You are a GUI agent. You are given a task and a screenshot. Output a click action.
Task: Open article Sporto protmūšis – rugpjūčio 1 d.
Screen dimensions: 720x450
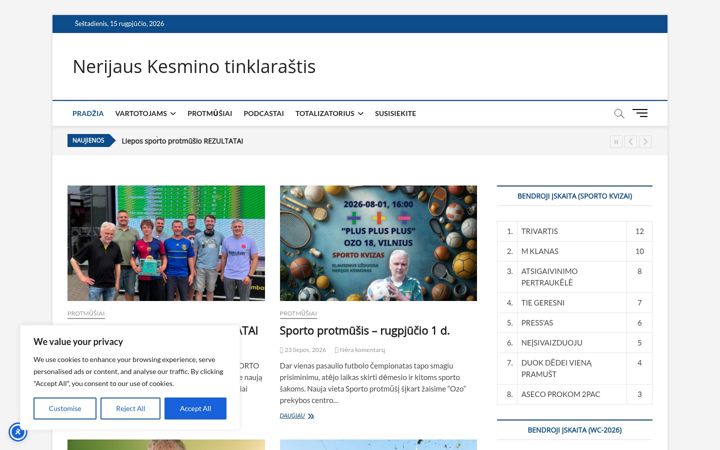click(x=365, y=331)
